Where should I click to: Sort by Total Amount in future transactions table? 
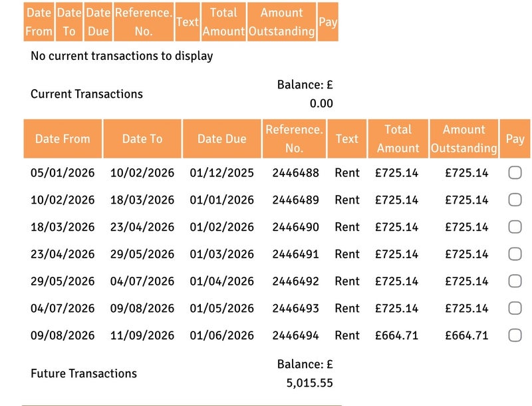tap(398, 138)
